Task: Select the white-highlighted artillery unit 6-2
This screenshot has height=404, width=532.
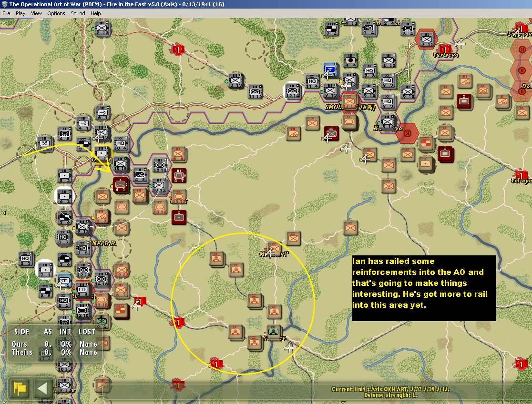Action: coord(64,197)
